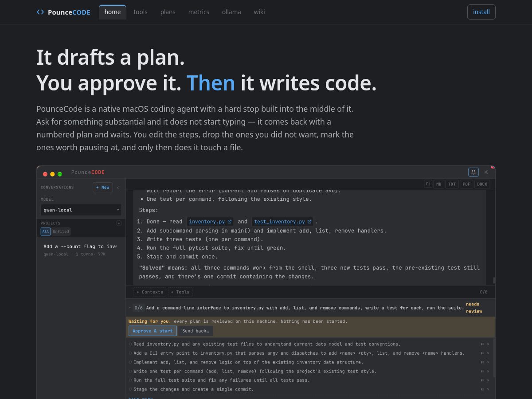The width and height of the screenshot is (532, 399).
Task: Toggle pause on 'Add a CLI entry point' step
Action: point(482,353)
